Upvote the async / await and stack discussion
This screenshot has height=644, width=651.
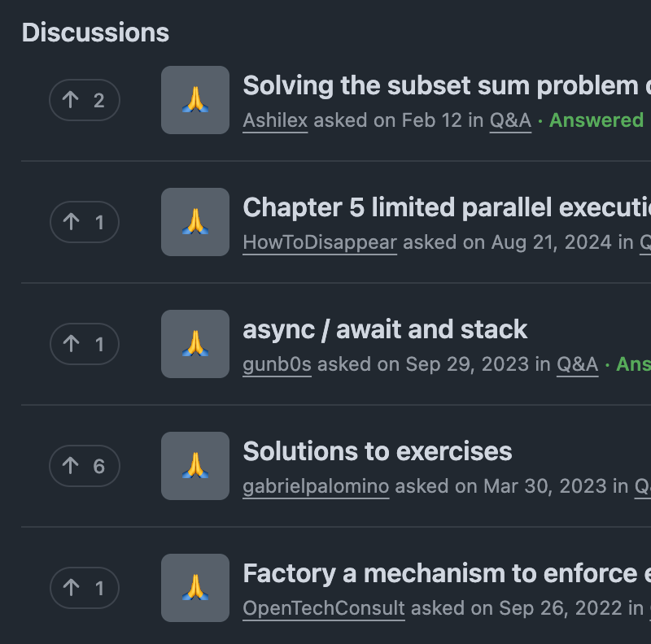click(84, 344)
